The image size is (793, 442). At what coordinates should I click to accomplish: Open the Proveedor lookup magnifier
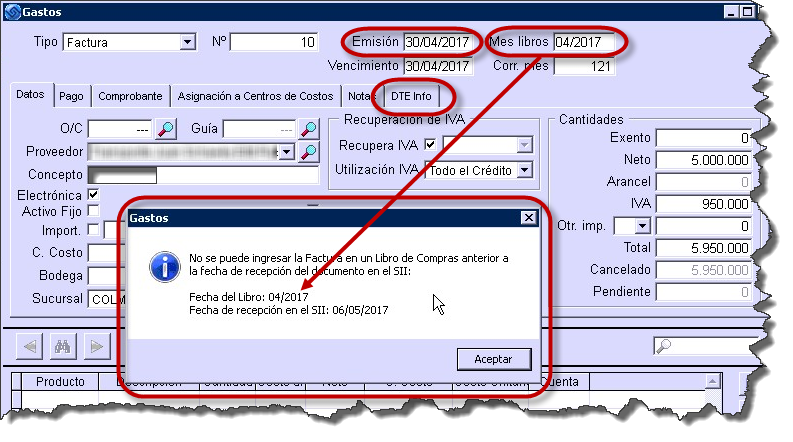click(x=308, y=151)
